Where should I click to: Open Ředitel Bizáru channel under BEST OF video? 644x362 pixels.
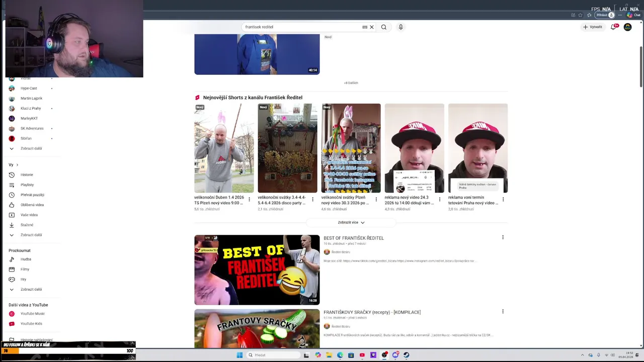click(x=341, y=252)
